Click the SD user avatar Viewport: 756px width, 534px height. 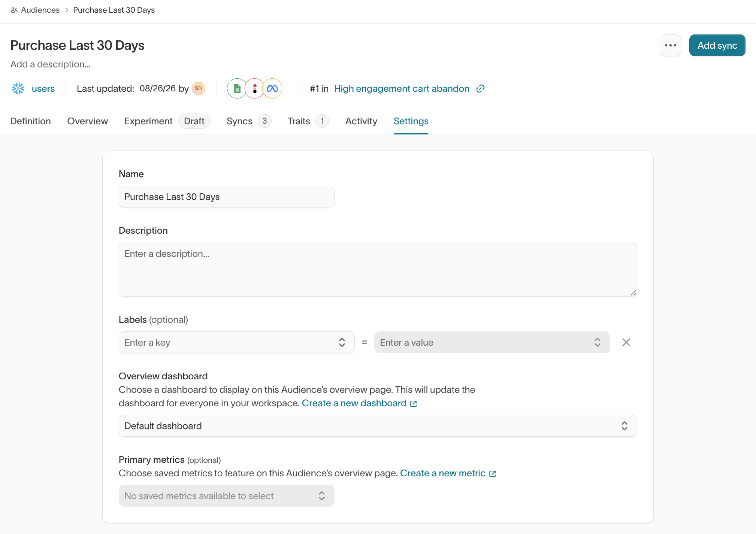[199, 88]
